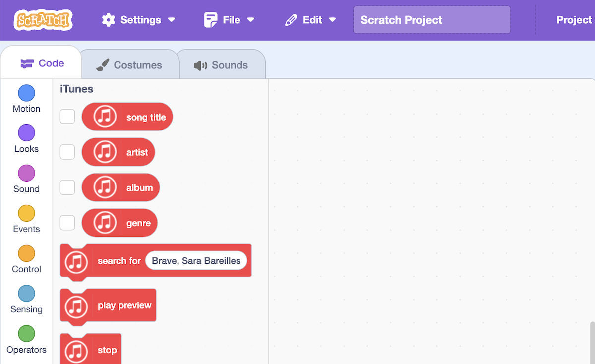Viewport: 595px width, 364px height.
Task: Click the Motion category label
Action: [27, 109]
